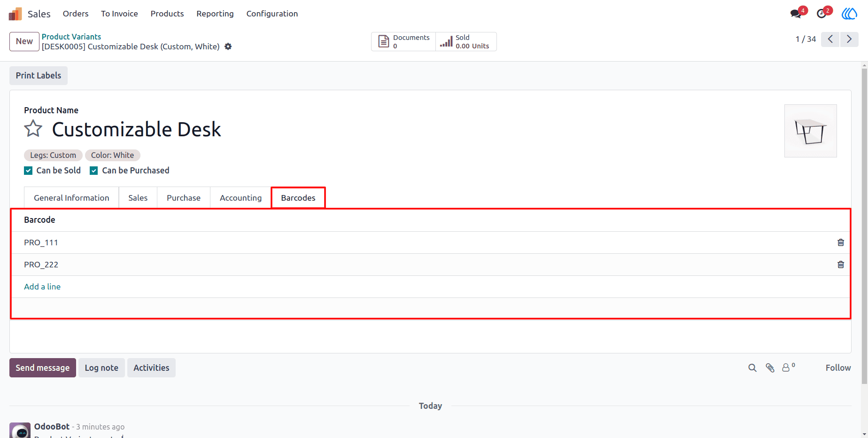This screenshot has height=438, width=868.
Task: Open the Configuration menu
Action: (x=272, y=14)
